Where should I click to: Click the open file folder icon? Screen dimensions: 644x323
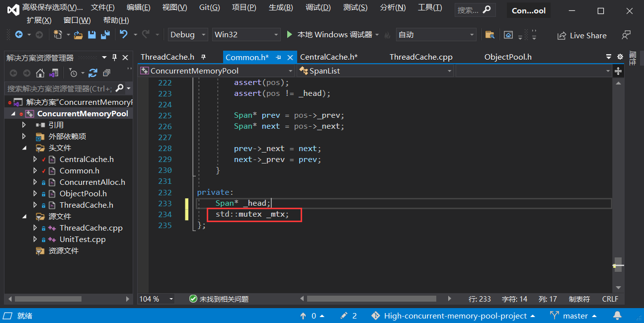tap(78, 35)
